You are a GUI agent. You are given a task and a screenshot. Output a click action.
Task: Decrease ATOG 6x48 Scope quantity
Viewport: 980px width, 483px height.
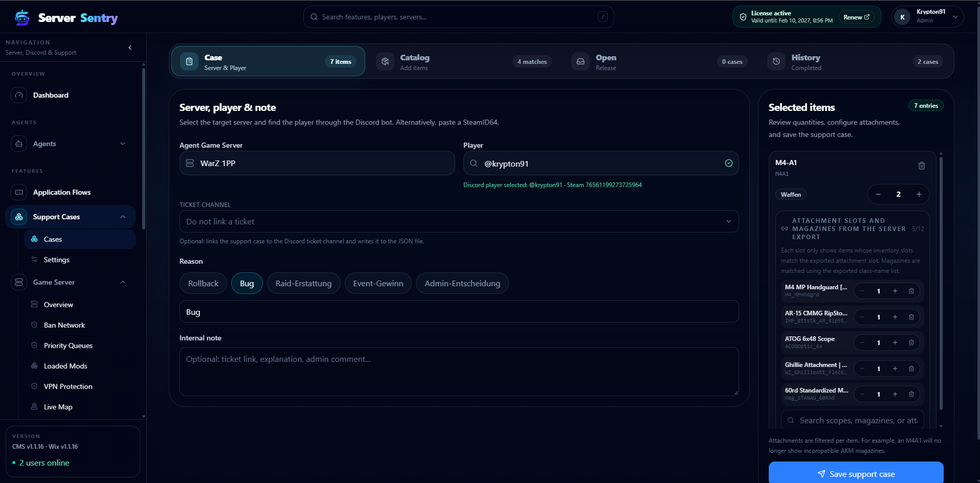click(862, 342)
